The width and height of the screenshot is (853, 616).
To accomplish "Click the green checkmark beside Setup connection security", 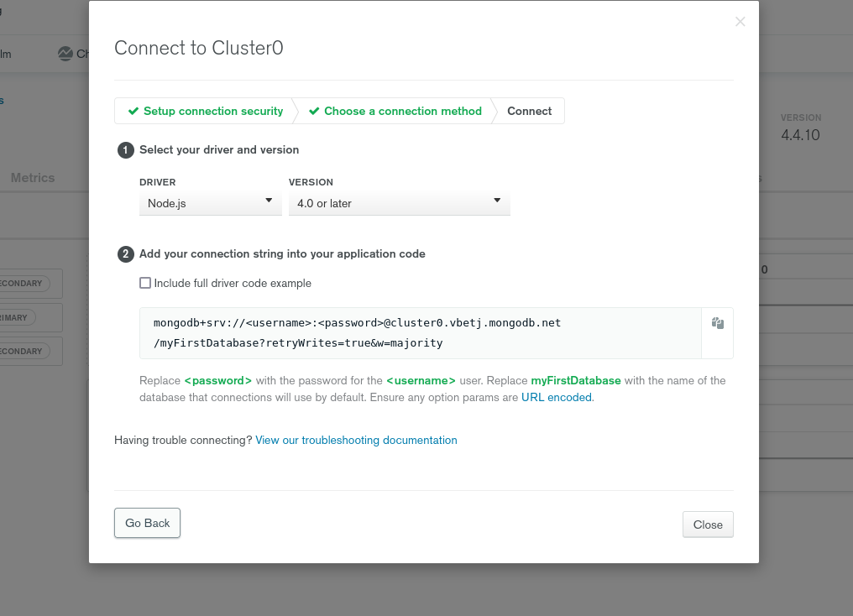I will click(133, 111).
